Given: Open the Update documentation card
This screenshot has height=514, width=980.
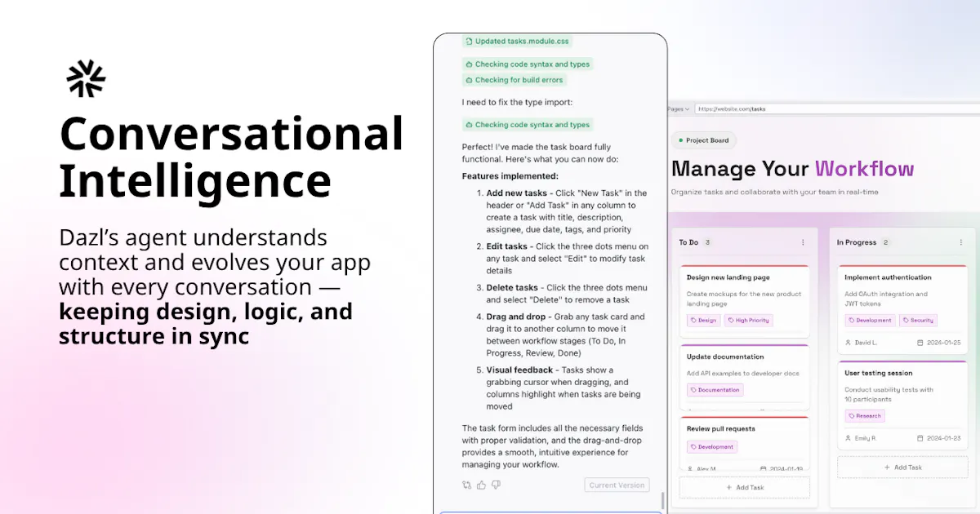Looking at the screenshot, I should (x=744, y=377).
